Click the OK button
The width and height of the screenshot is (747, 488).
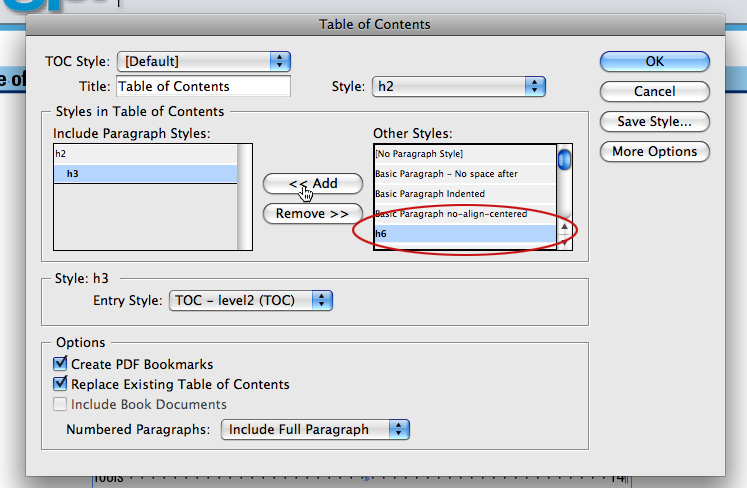coord(654,61)
